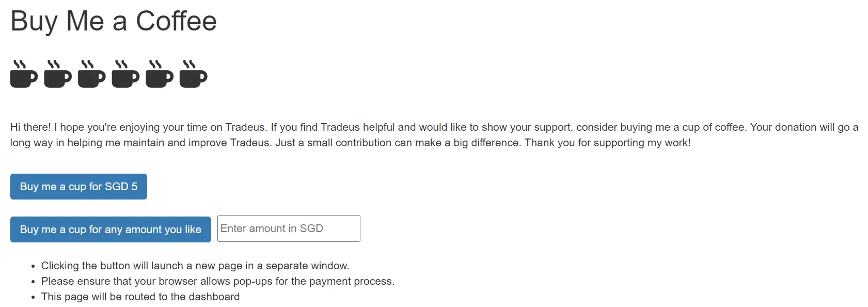Screen dimensions: 868x307
Task: Click the 'Thank you for supporting my work!' sentence
Action: click(x=608, y=143)
